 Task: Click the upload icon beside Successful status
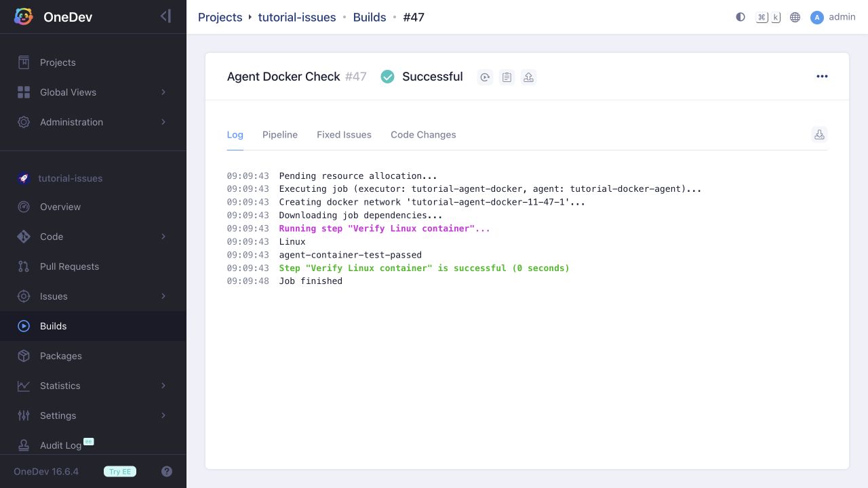pyautogui.click(x=528, y=77)
